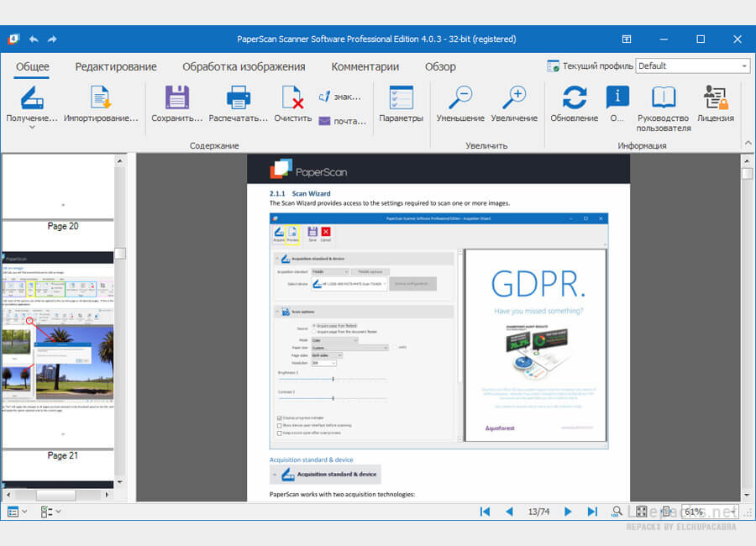This screenshot has width=756, height=546.
Task: Expand the thumbnail view mode arrow
Action: pos(24,512)
